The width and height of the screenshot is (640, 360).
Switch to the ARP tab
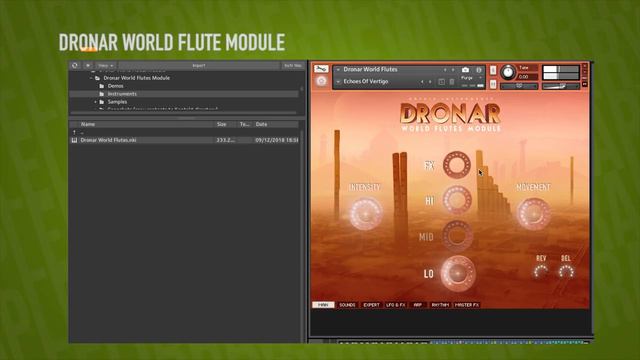point(418,305)
